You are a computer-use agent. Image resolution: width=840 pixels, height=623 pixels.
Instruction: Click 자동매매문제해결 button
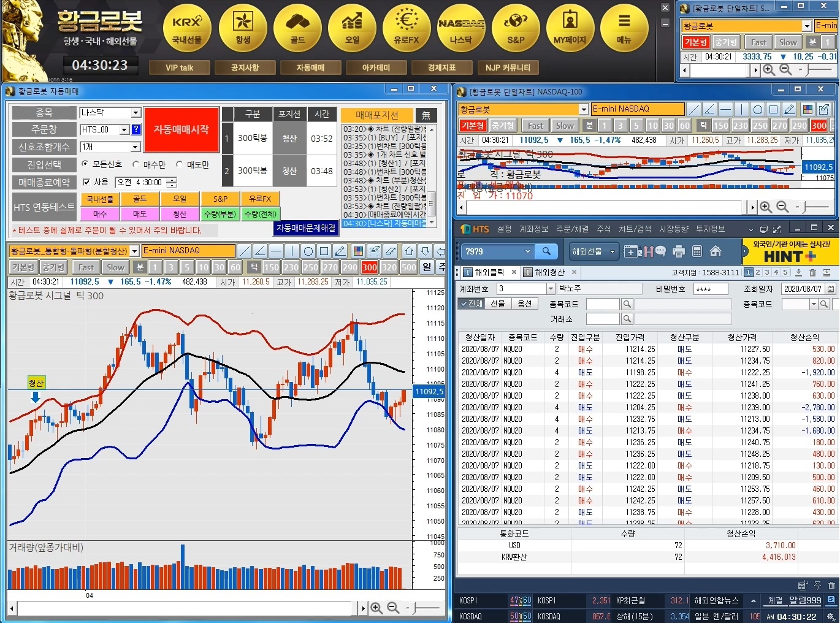coord(306,227)
